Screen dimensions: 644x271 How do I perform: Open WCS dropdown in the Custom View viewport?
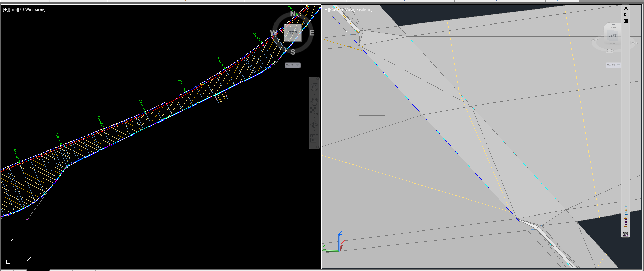[613, 65]
